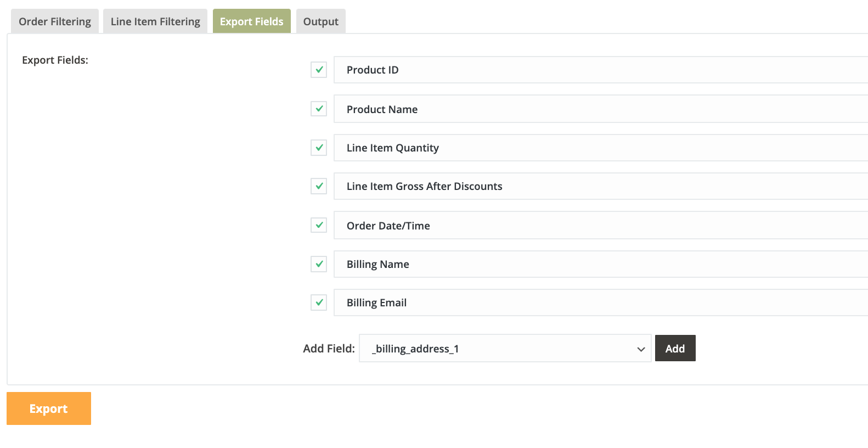Select the Export Fields tab
This screenshot has height=448, width=868.
(251, 21)
